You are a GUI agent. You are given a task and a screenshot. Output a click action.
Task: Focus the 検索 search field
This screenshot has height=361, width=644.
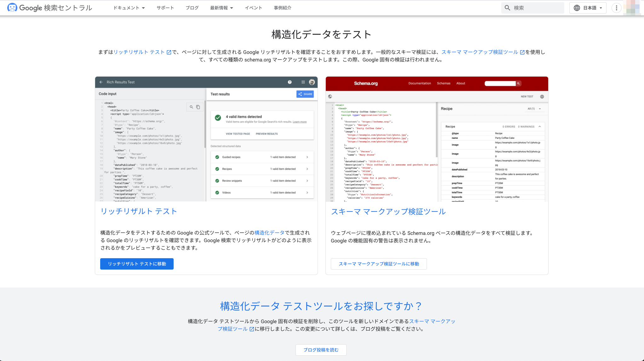click(533, 8)
